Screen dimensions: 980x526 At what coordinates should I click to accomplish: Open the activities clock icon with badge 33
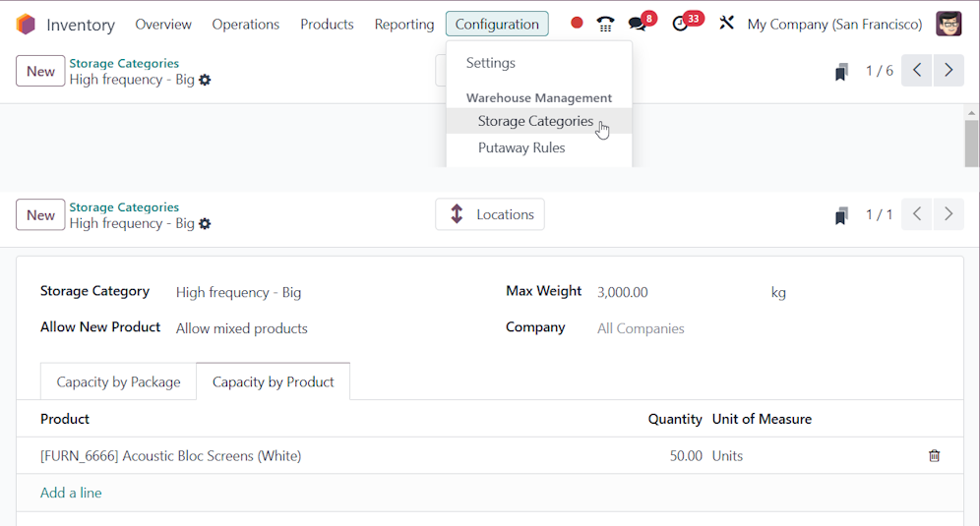click(680, 25)
